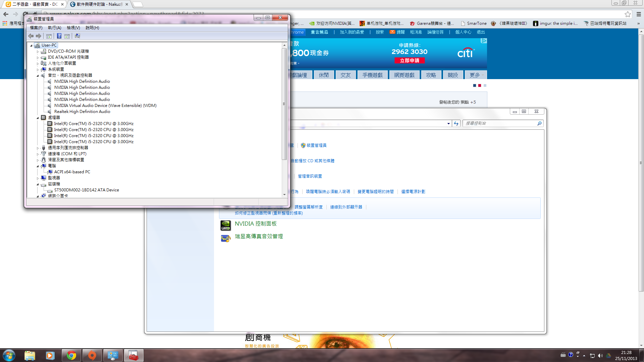Click the bookmark star in Chrome address bar
Image resolution: width=644 pixels, height=362 pixels.
pyautogui.click(x=628, y=14)
